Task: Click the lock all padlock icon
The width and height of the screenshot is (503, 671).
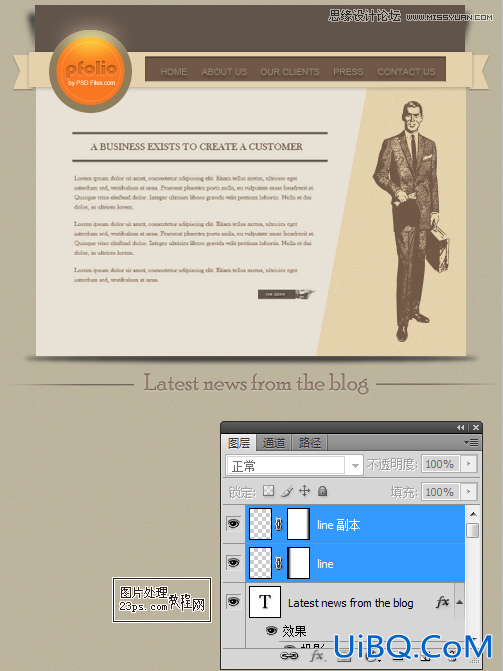Action: 323,491
